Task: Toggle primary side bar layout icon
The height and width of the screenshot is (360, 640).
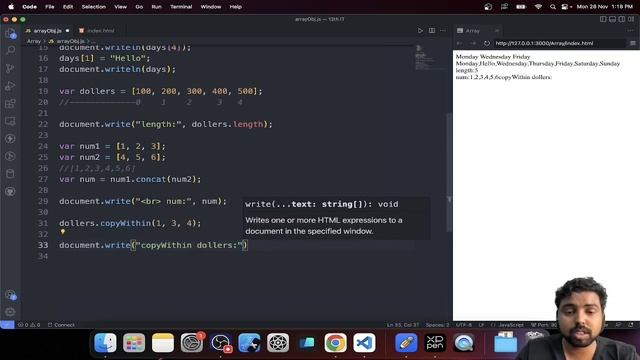Action: (x=603, y=19)
